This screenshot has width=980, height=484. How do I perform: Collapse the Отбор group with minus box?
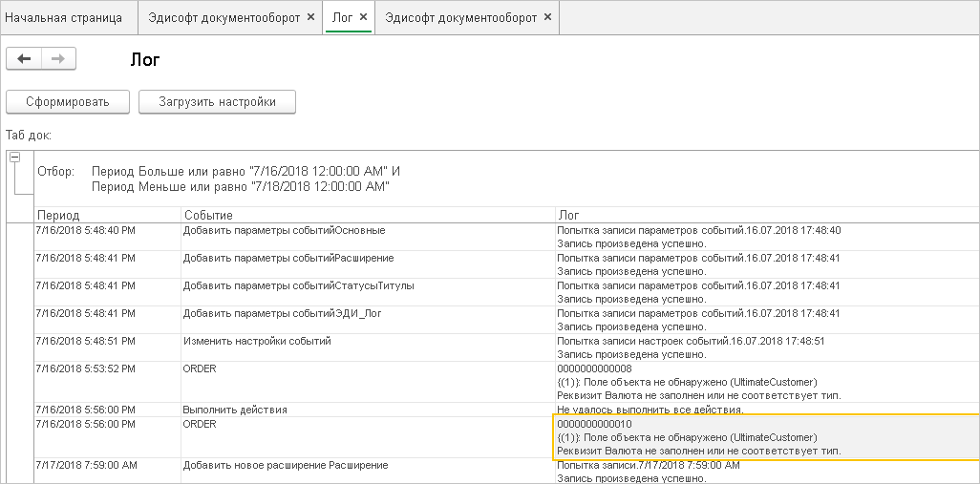click(14, 158)
